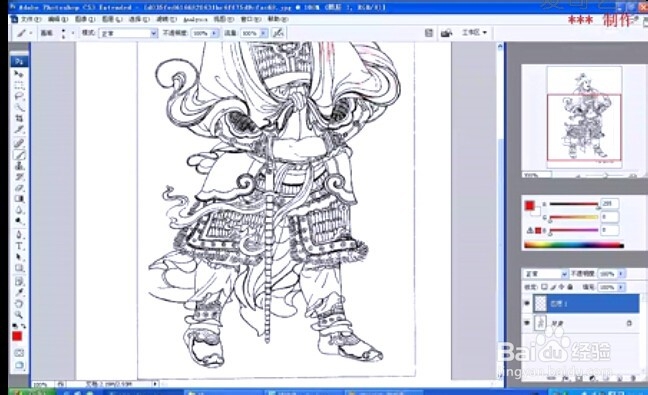The width and height of the screenshot is (648, 395).
Task: Select the Lasso tool
Action: tap(19, 96)
